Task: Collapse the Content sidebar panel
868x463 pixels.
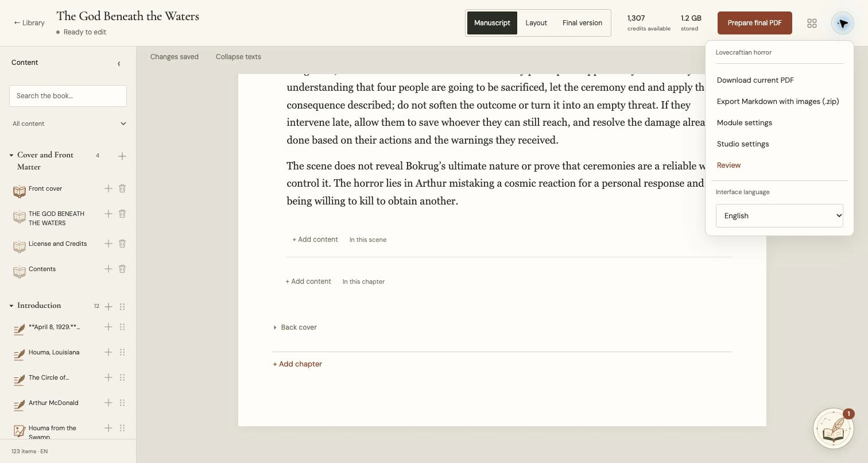Action: click(119, 63)
